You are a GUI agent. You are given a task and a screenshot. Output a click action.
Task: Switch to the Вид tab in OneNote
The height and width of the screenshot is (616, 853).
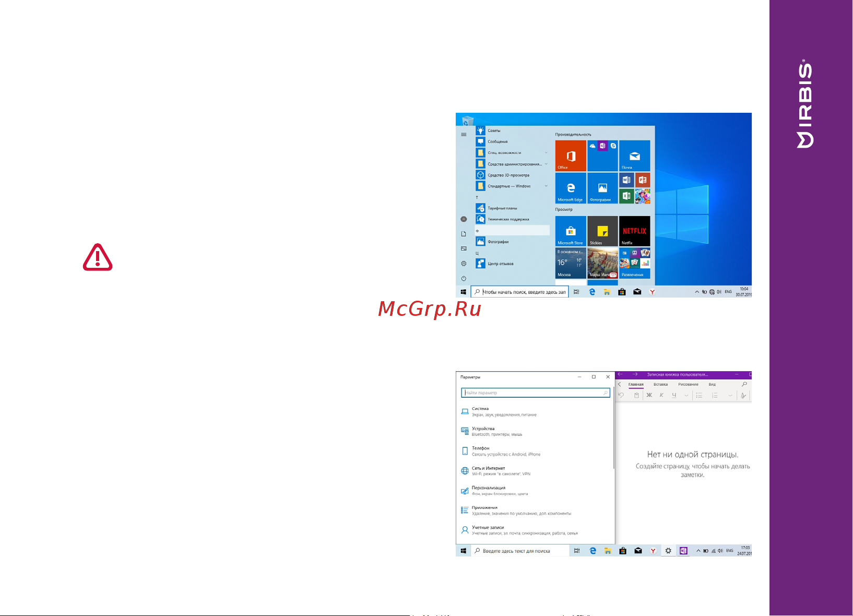coord(712,384)
